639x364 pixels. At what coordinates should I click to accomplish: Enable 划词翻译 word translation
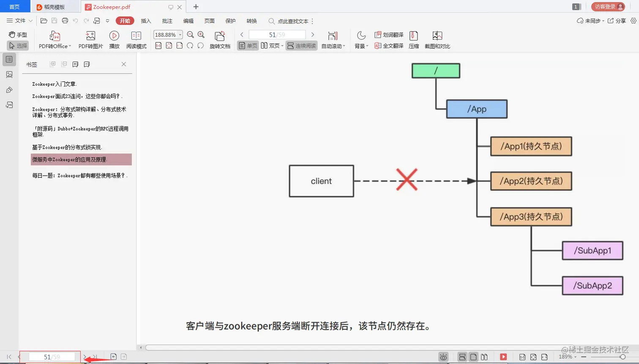coord(388,34)
